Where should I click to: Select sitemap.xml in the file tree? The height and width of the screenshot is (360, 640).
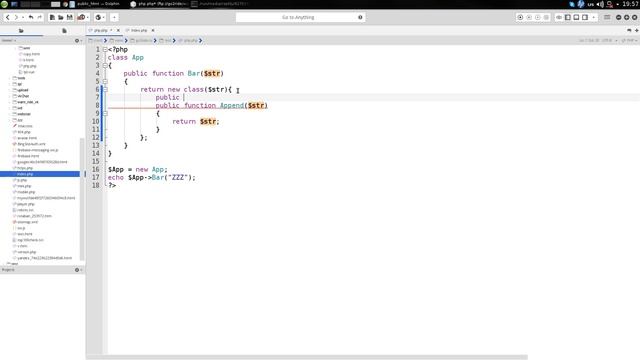(x=27, y=222)
